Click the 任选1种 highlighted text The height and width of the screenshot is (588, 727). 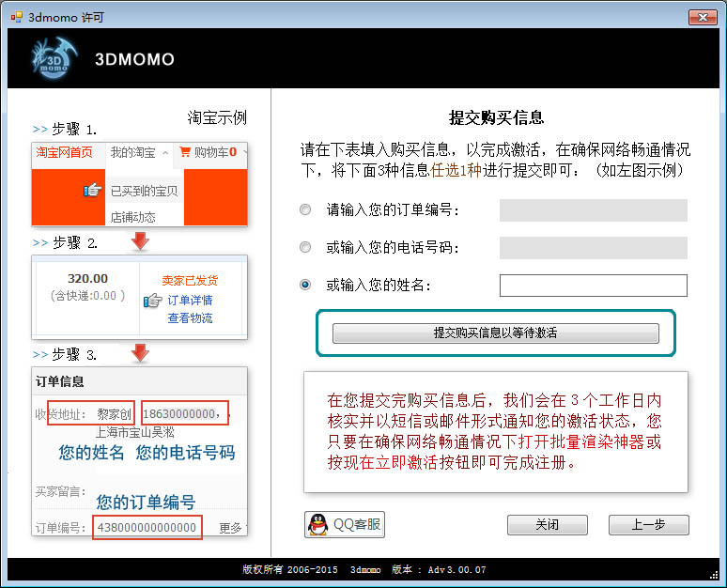[x=456, y=170]
